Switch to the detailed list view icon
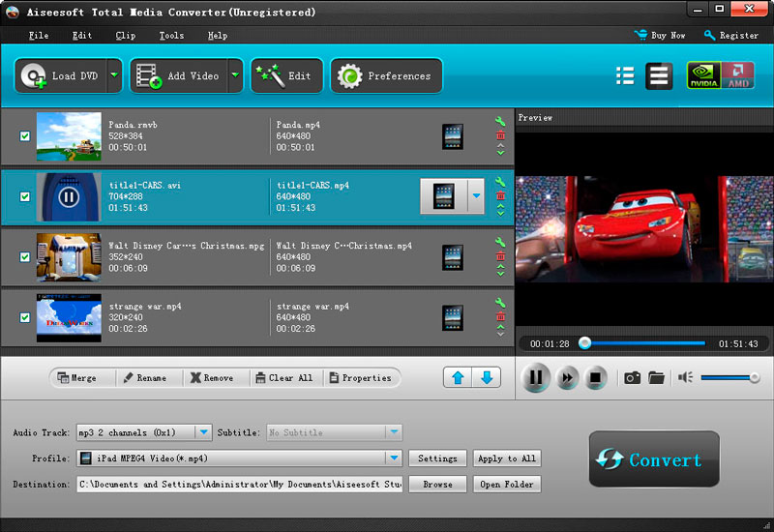Image resolution: width=774 pixels, height=532 pixels. (x=660, y=76)
